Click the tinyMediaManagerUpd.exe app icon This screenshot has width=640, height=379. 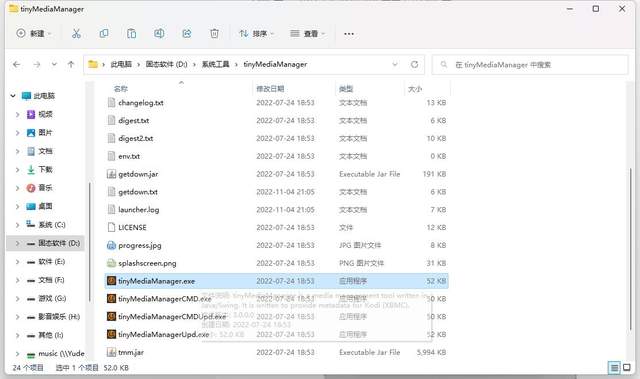(111, 334)
